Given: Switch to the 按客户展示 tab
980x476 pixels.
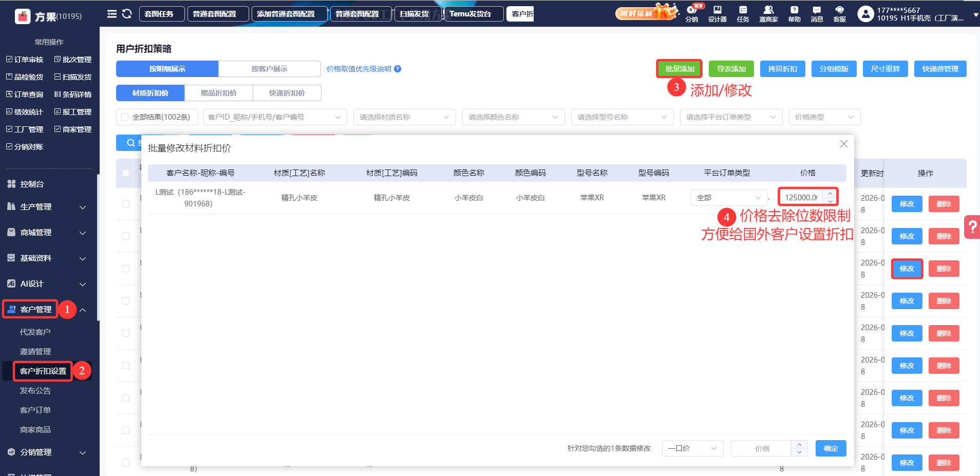Looking at the screenshot, I should coord(270,69).
